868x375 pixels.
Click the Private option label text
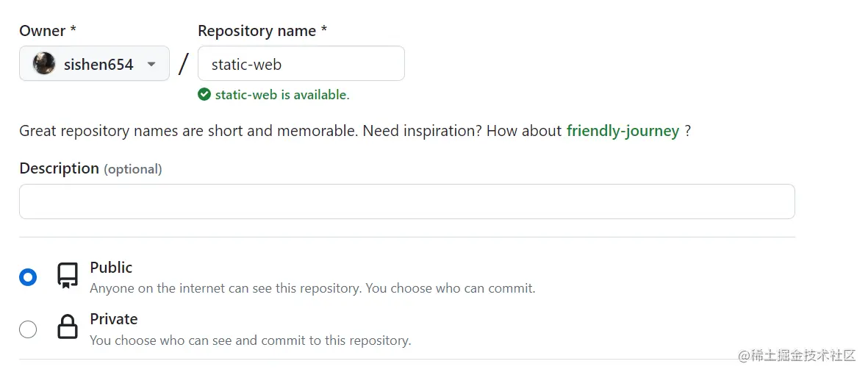pos(113,319)
